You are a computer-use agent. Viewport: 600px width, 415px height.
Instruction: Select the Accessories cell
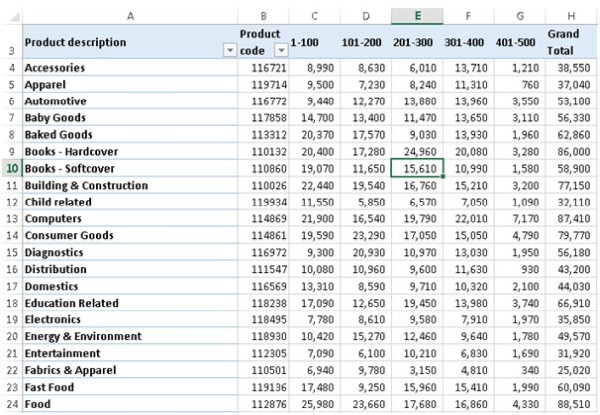tap(54, 68)
